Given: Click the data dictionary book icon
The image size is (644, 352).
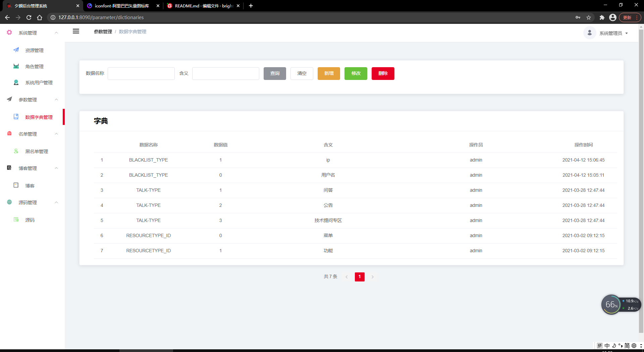Looking at the screenshot, I should 16,117.
